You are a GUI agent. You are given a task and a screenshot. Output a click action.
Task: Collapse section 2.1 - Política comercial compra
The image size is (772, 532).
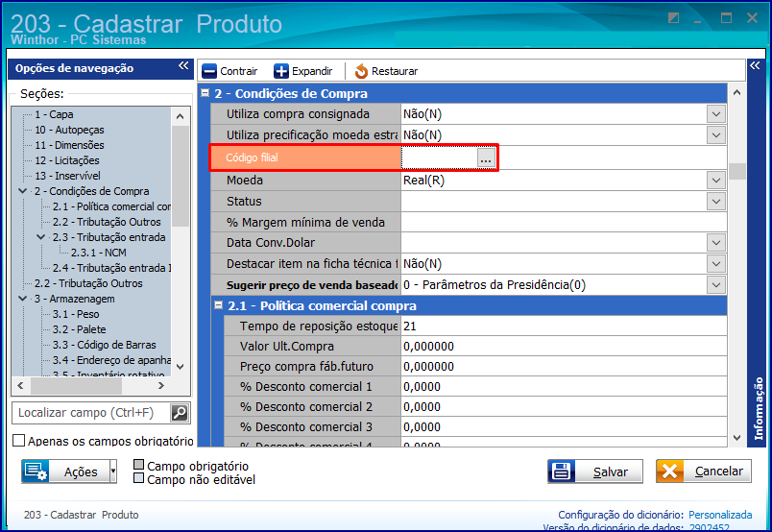(x=219, y=305)
